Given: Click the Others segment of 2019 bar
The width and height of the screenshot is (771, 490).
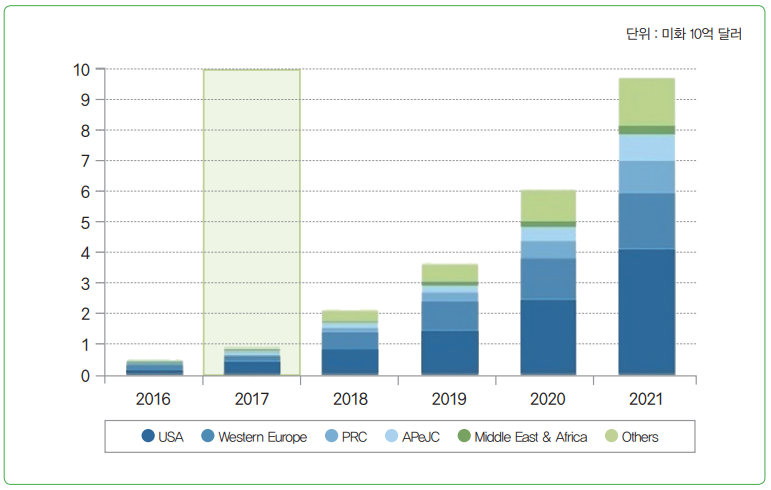Looking at the screenshot, I should 449,273.
